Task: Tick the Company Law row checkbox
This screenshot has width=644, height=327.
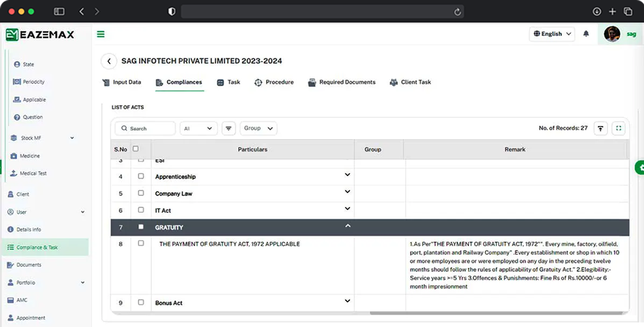Action: point(141,193)
